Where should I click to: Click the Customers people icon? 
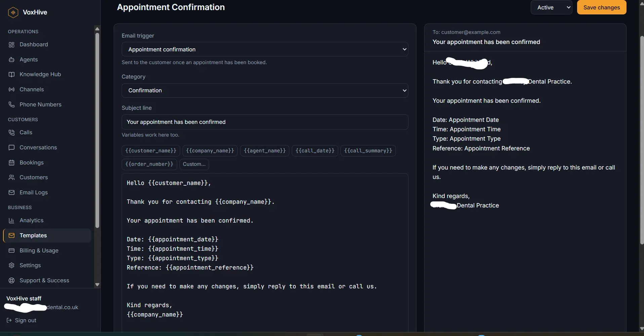(x=11, y=178)
